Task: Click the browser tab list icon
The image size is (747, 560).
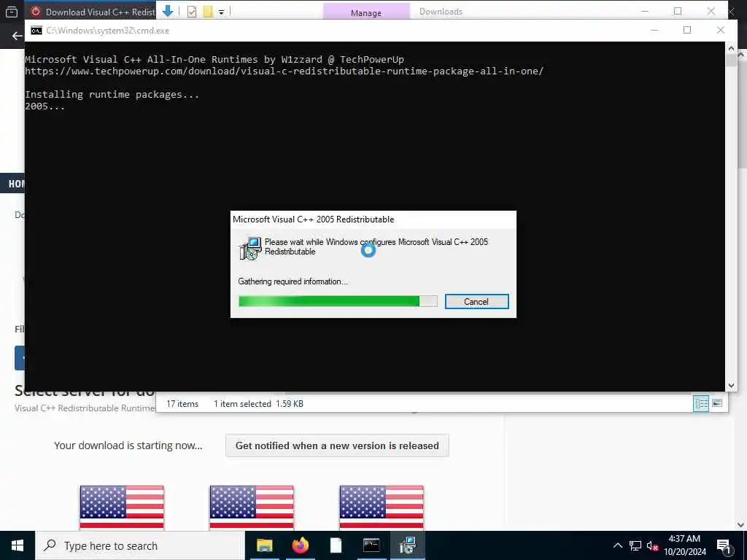Action: tap(12, 12)
